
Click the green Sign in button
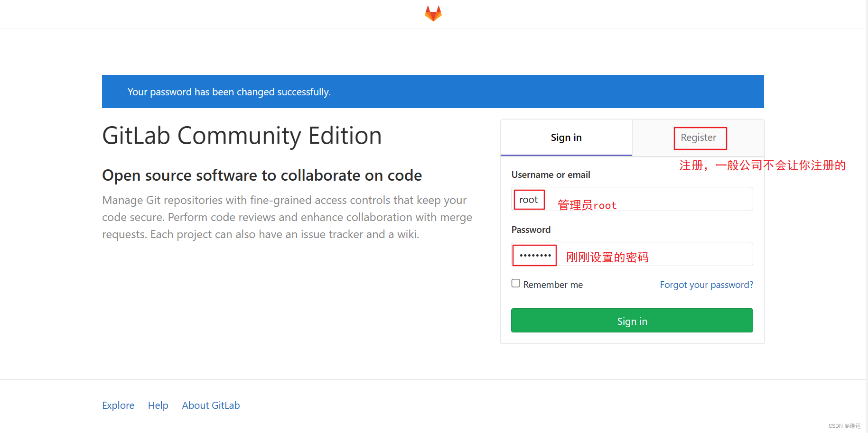tap(632, 321)
